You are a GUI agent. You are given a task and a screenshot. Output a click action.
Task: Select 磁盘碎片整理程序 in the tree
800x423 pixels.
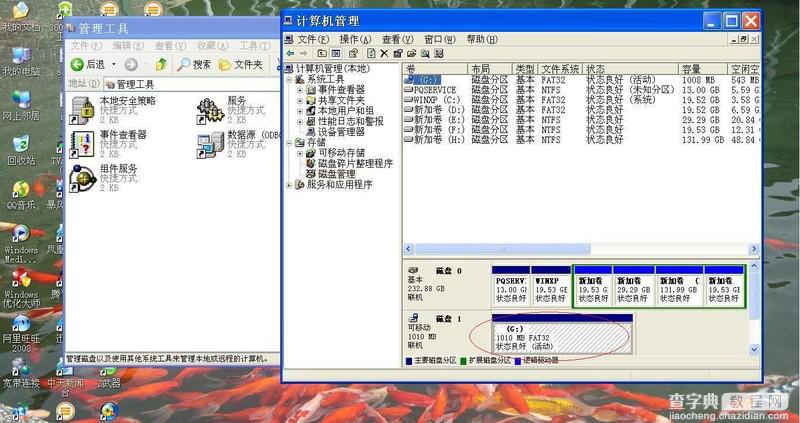349,163
